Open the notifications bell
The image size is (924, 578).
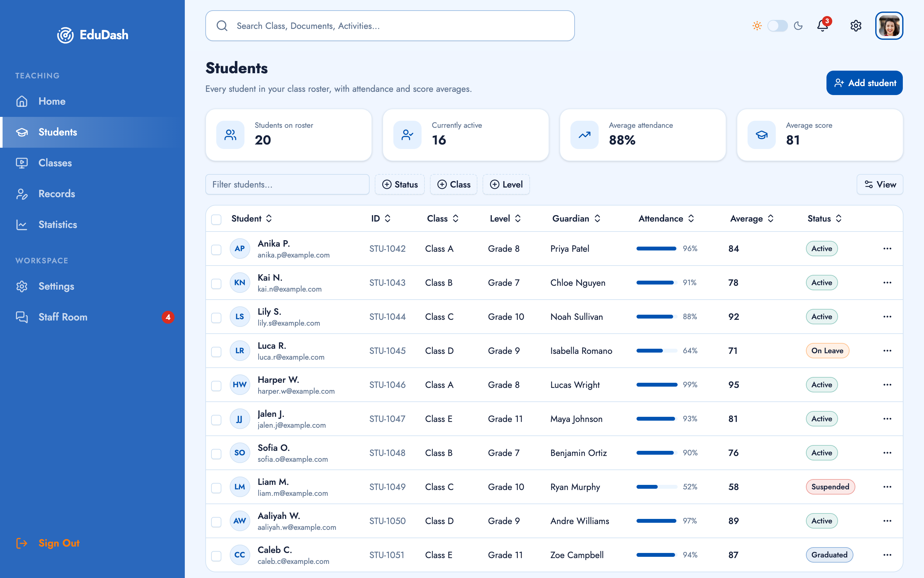click(822, 26)
